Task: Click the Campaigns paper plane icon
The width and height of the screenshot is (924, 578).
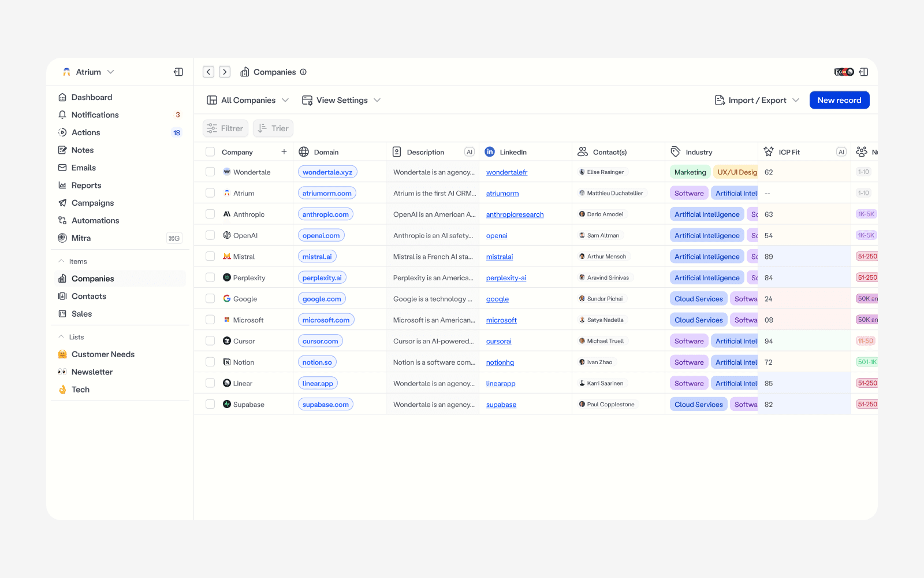Action: point(62,203)
